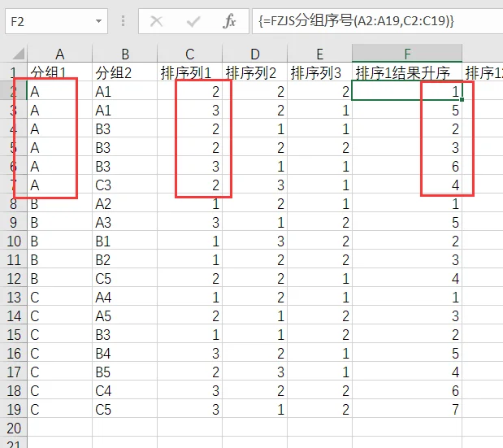Screen dimensions: 503x448
Task: Click cell '排序列2' header
Action: pos(254,72)
